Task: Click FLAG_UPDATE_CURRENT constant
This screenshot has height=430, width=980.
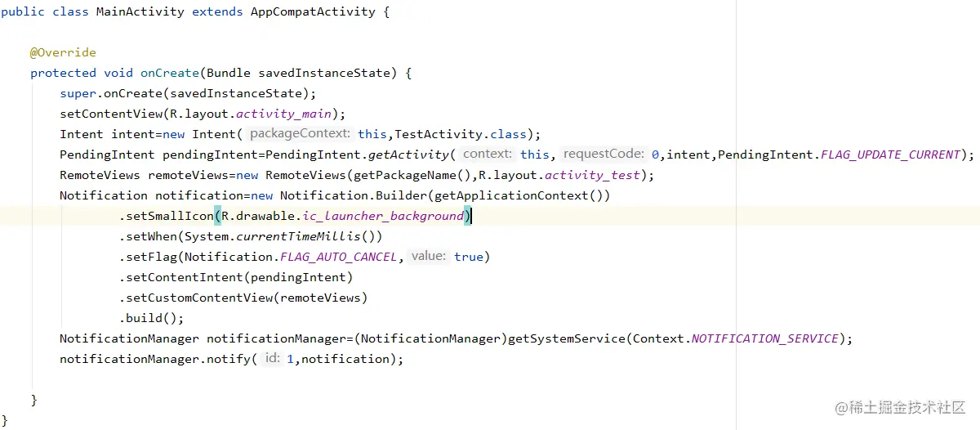Action: 891,155
